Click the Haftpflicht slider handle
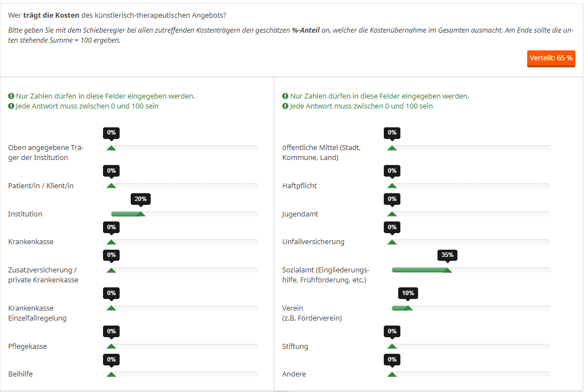Viewport: 587px width, 392px height. click(392, 186)
